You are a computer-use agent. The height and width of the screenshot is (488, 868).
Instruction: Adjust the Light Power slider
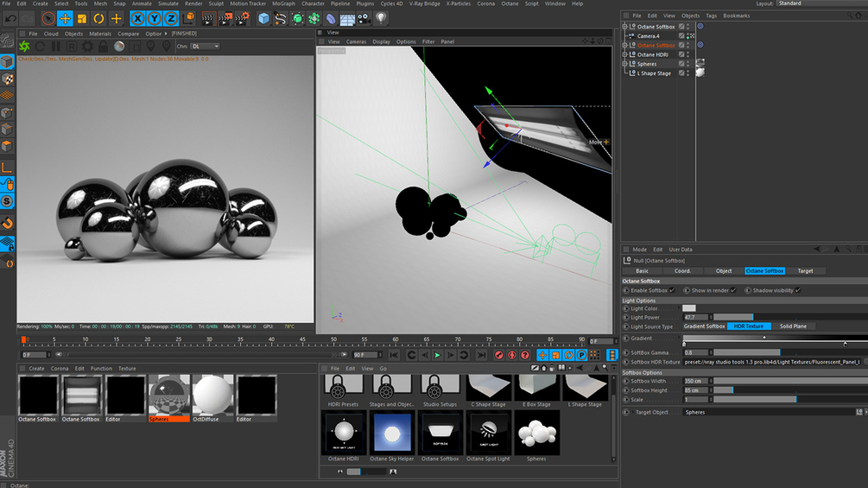790,317
